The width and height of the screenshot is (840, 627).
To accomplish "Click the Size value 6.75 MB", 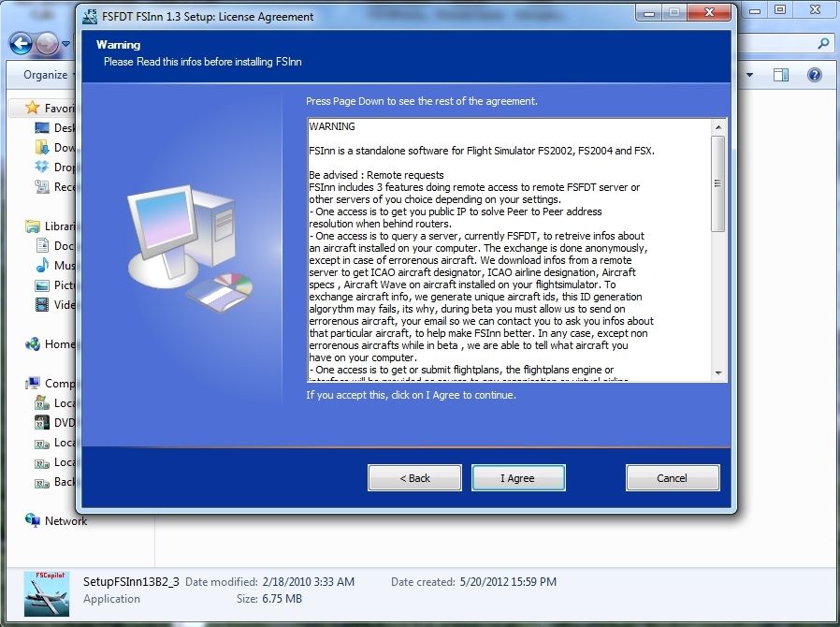I will [x=282, y=599].
